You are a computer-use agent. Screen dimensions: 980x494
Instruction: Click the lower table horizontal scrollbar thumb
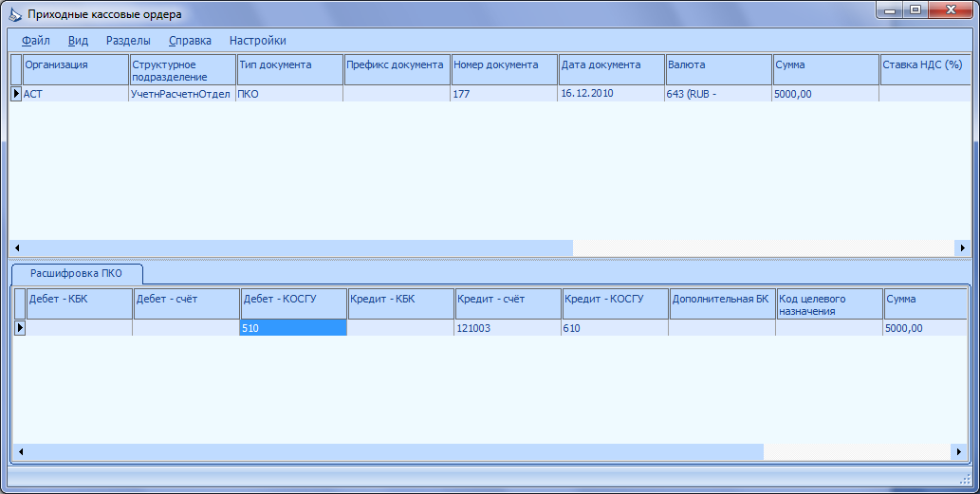pos(396,451)
